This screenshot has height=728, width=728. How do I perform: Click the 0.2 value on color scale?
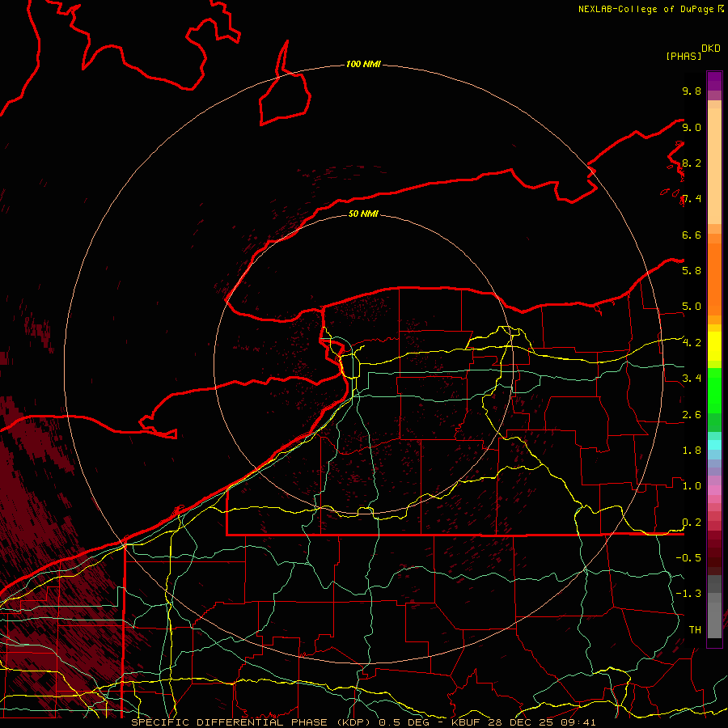692,523
